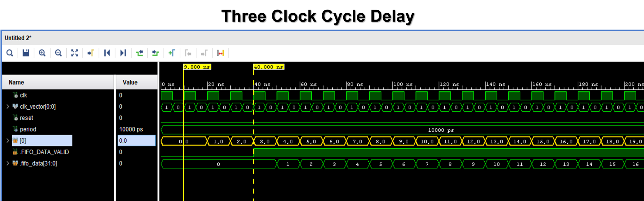Viewport: 644px width, 201px height.
Task: Select the 40.000 ns marker label
Action: click(x=269, y=67)
